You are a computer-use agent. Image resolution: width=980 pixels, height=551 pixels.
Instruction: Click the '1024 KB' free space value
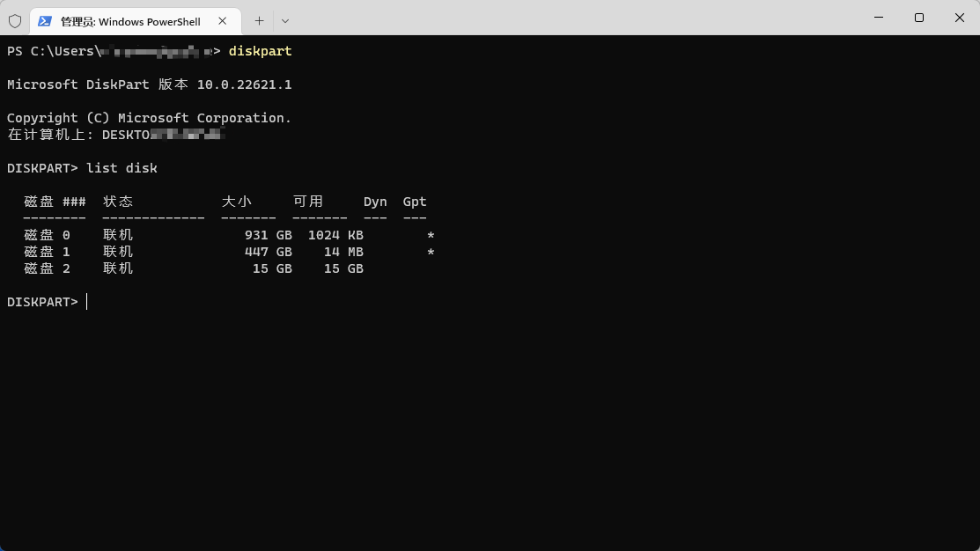(x=335, y=235)
